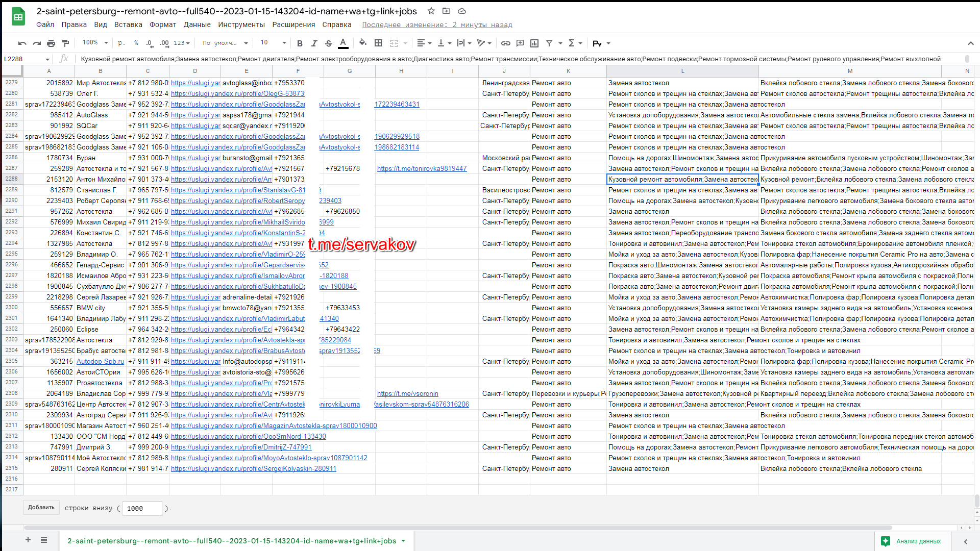Open the Данные menu
The image size is (980, 551).
click(197, 24)
